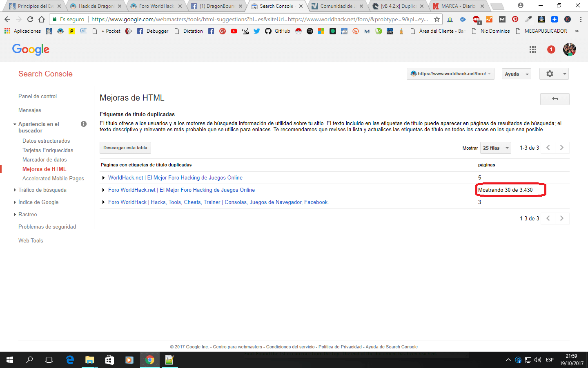
Task: Open Windows Start menu
Action: [x=10, y=360]
